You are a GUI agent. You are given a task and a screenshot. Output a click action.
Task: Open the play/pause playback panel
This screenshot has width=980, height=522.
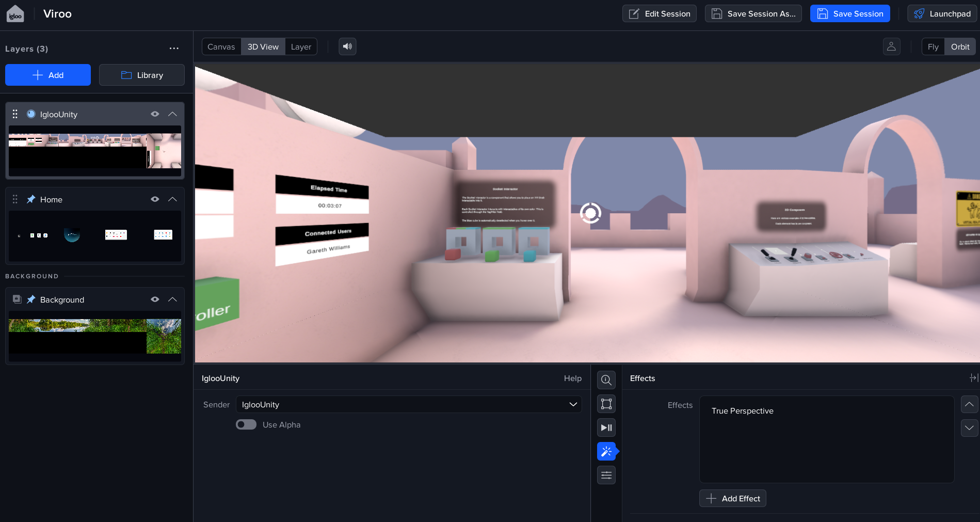pos(606,428)
